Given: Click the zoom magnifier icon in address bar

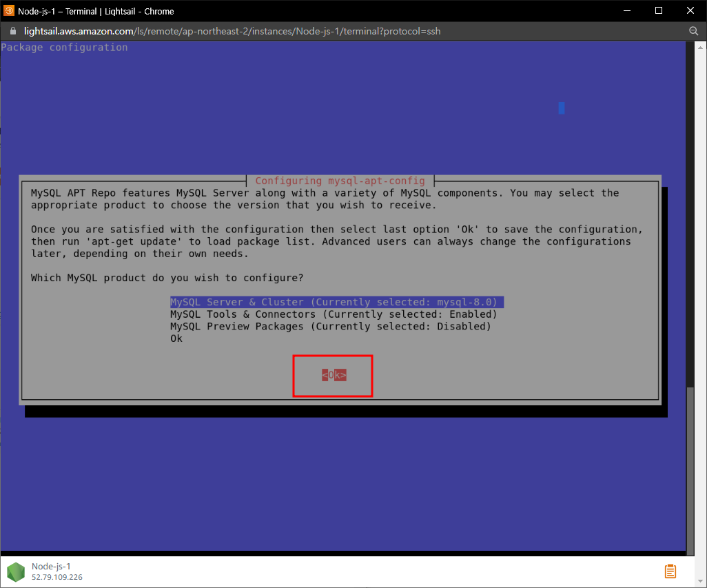Looking at the screenshot, I should tap(693, 31).
